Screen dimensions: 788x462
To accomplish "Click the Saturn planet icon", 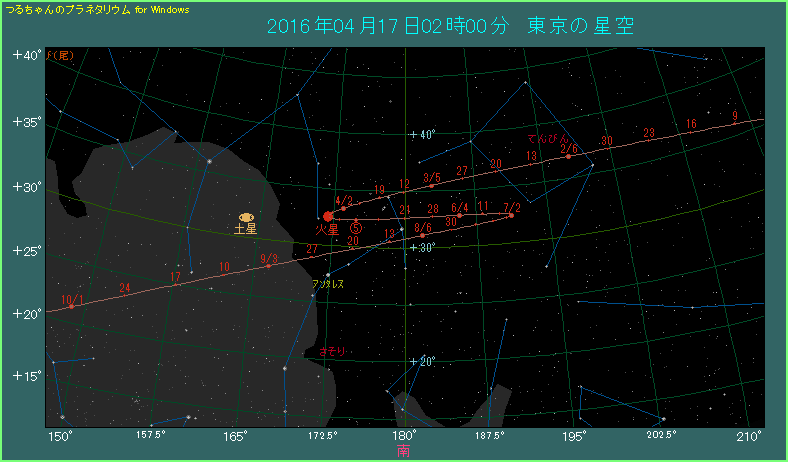I will pos(245,217).
